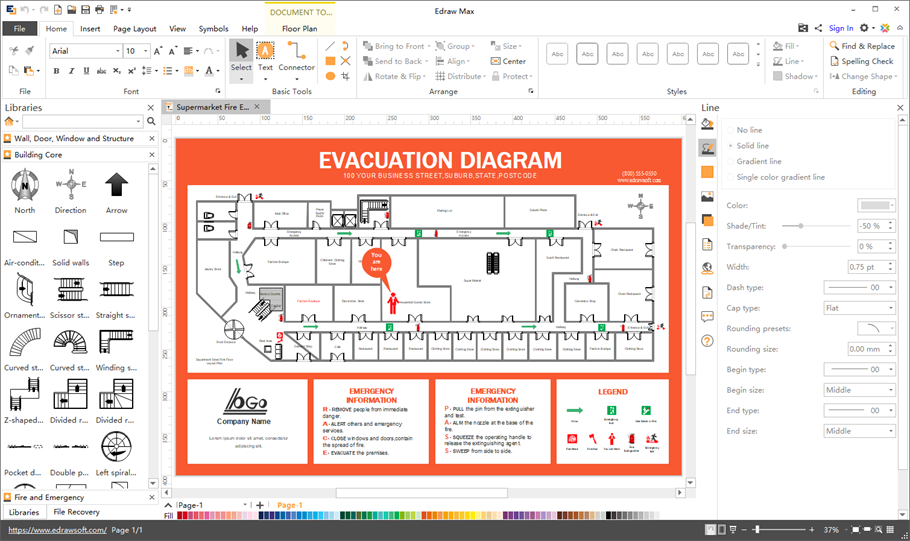Image resolution: width=910 pixels, height=541 pixels.
Task: Click the Italic formatting icon
Action: (71, 71)
